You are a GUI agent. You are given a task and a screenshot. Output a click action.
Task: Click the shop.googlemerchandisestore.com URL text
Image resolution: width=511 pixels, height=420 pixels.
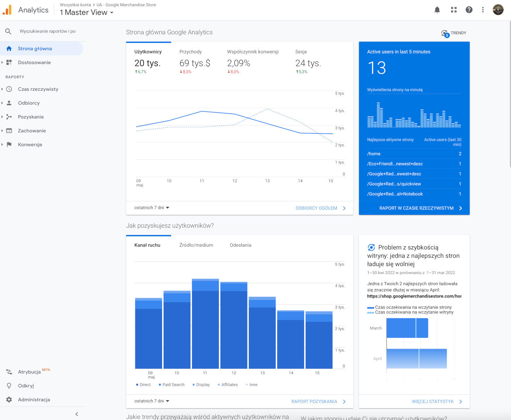click(414, 296)
